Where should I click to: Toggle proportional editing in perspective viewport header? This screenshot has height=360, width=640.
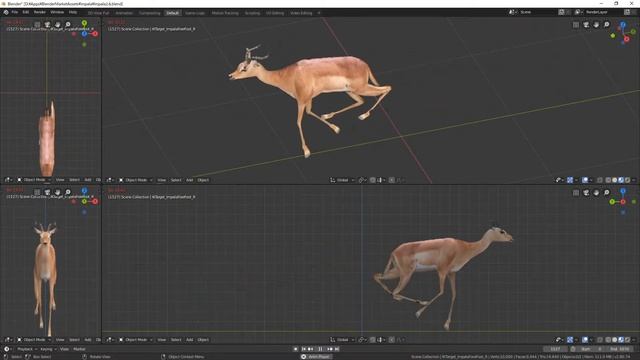pyautogui.click(x=391, y=180)
